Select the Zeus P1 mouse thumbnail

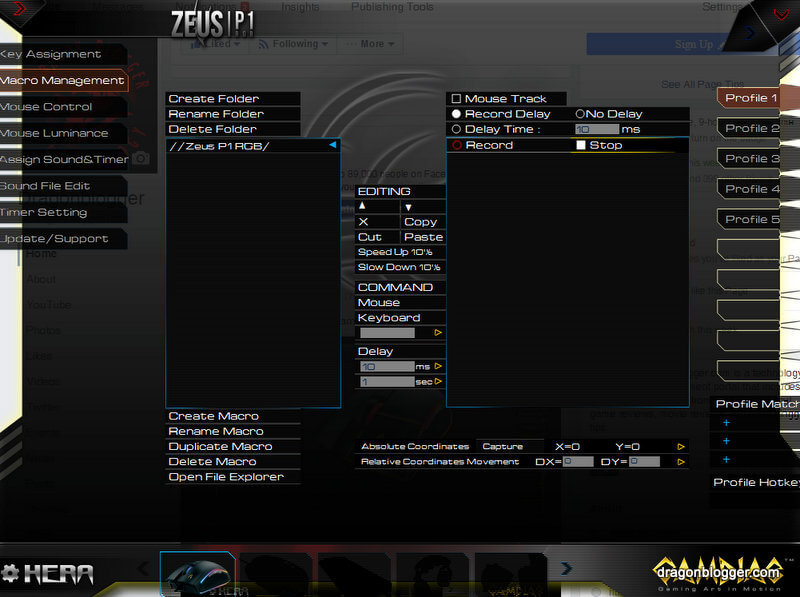tap(198, 574)
